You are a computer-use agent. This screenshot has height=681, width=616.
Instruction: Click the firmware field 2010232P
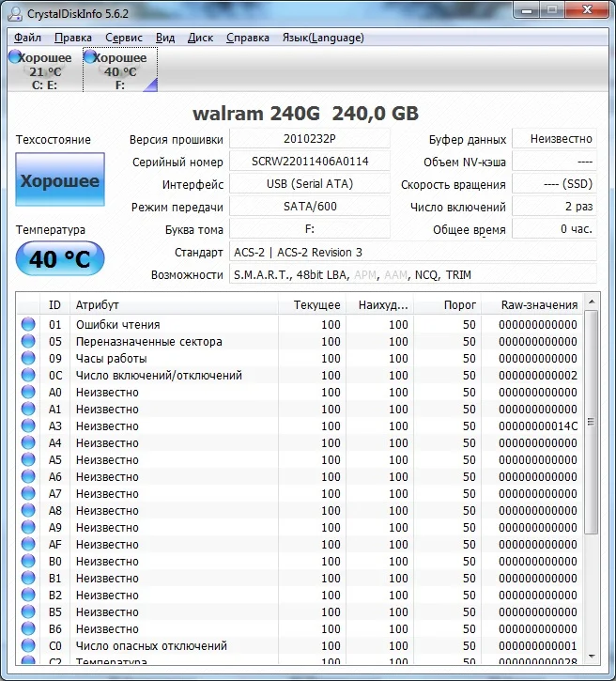310,139
